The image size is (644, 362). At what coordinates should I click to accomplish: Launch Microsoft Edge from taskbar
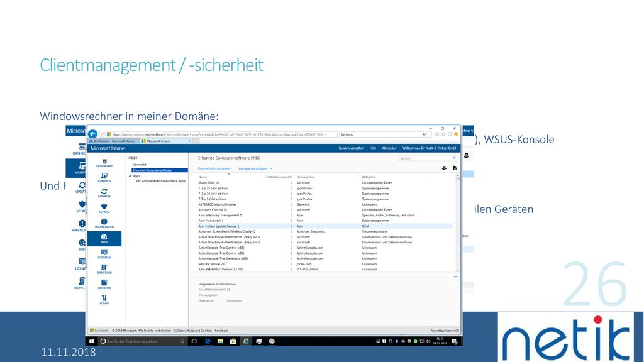208,341
